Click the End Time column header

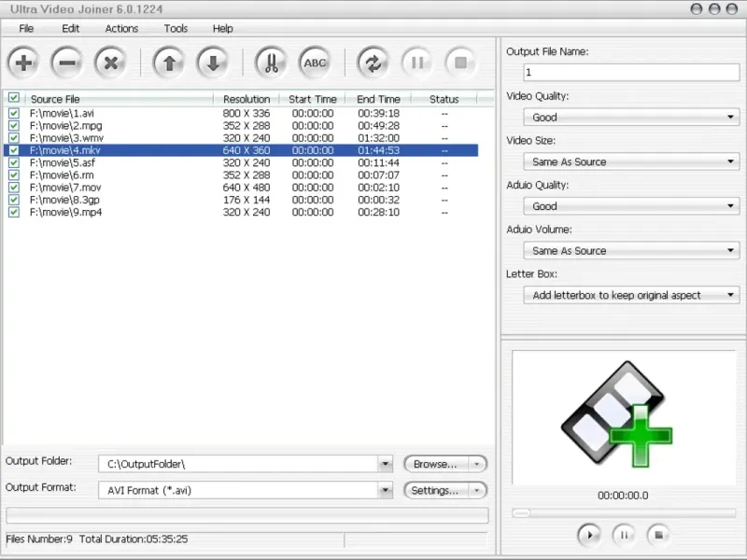point(378,99)
